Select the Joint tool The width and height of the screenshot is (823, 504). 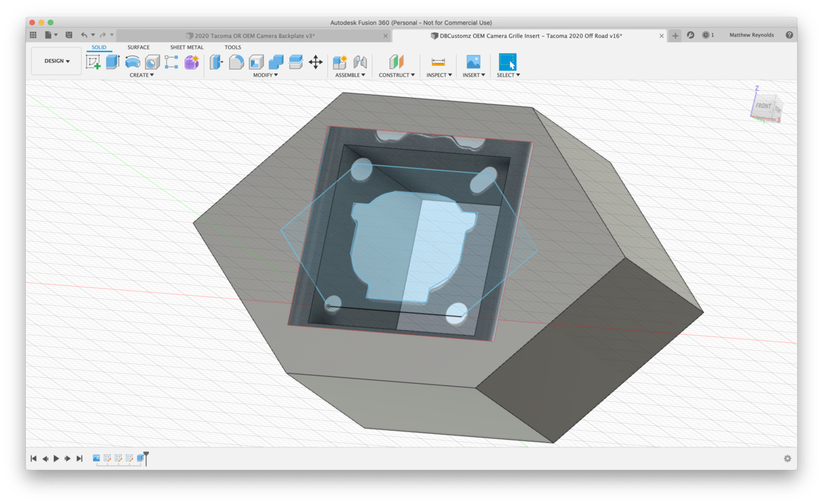[x=360, y=62]
